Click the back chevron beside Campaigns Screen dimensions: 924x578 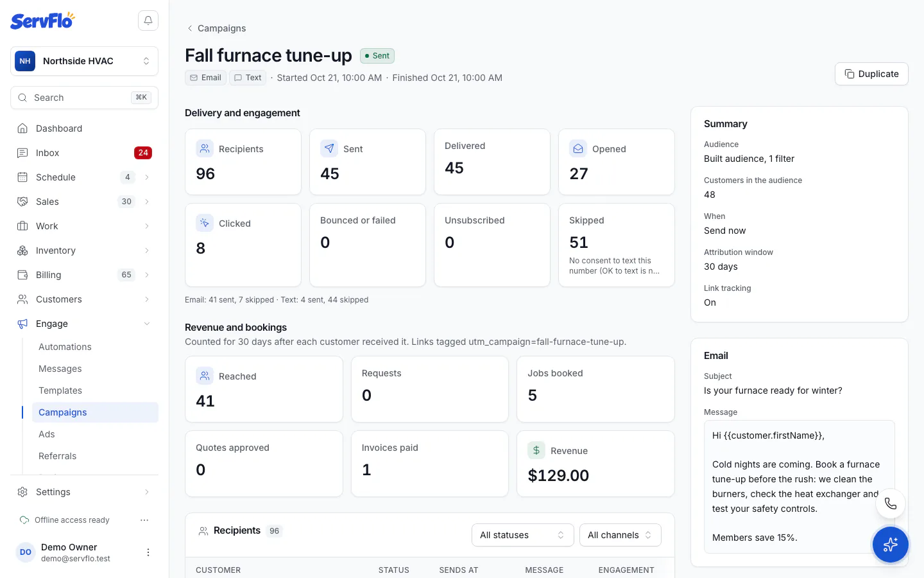(x=190, y=28)
